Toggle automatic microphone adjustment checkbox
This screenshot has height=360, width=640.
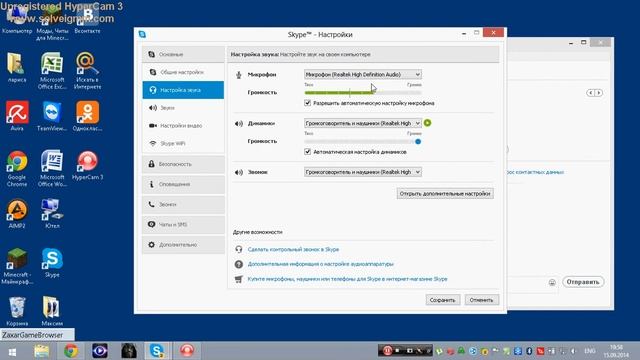click(307, 103)
